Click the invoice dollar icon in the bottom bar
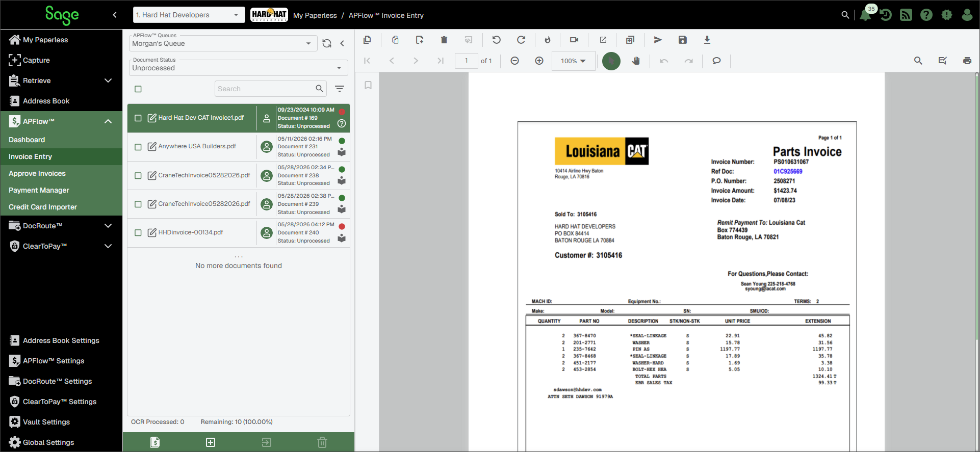Screen dimensions: 980x452 click(155, 442)
